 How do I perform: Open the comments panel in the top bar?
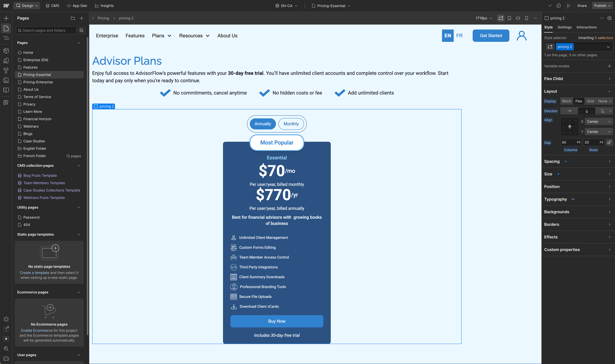click(559, 5)
